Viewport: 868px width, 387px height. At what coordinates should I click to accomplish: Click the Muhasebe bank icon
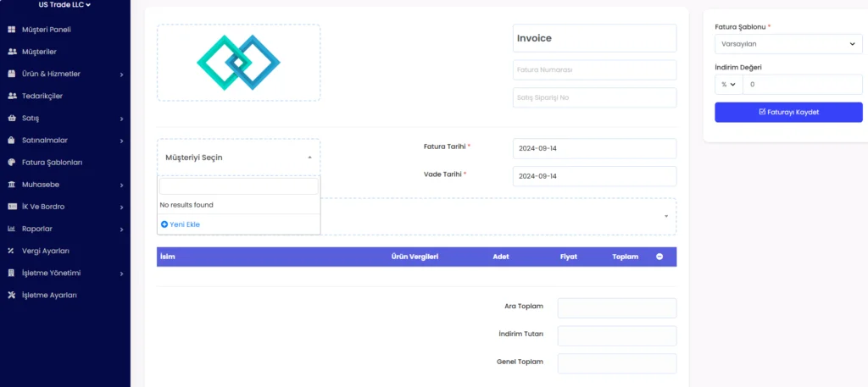click(12, 185)
